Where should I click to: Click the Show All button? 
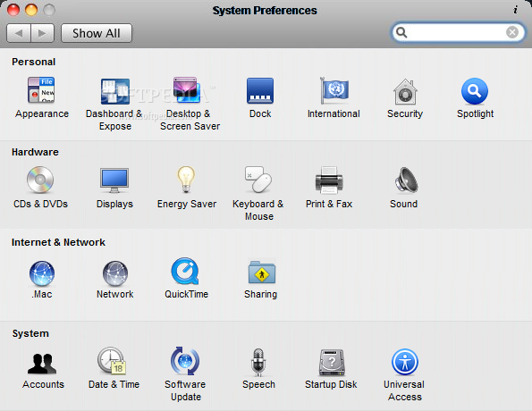click(97, 33)
